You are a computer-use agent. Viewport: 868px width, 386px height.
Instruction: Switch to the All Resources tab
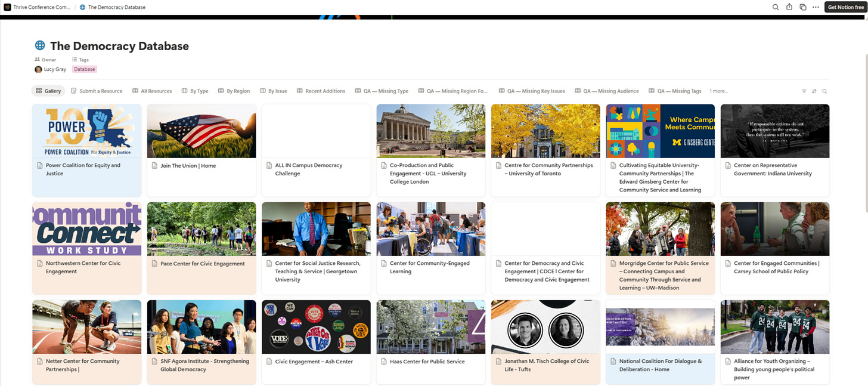pos(152,91)
